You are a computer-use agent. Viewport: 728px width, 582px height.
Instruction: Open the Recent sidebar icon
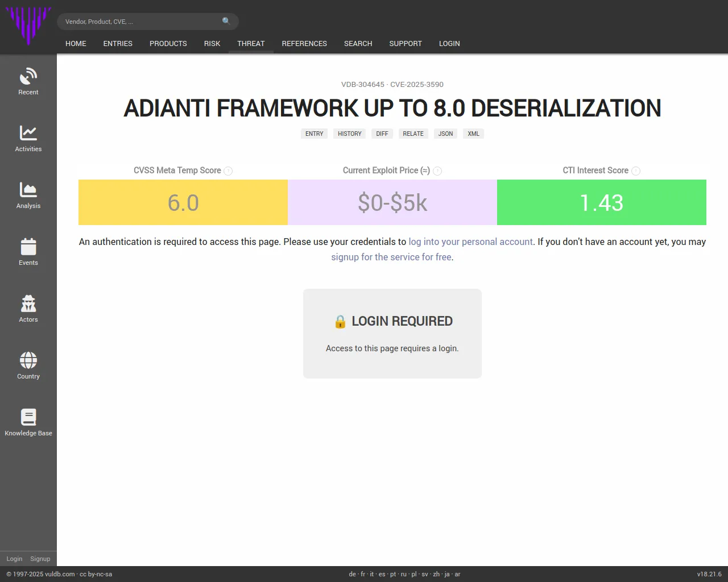click(28, 76)
